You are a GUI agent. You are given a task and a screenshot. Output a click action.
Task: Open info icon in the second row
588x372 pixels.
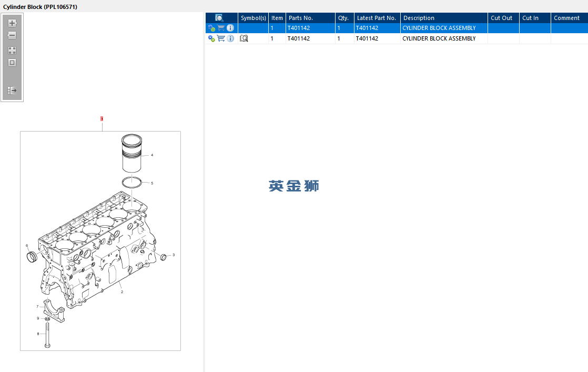pyautogui.click(x=230, y=38)
